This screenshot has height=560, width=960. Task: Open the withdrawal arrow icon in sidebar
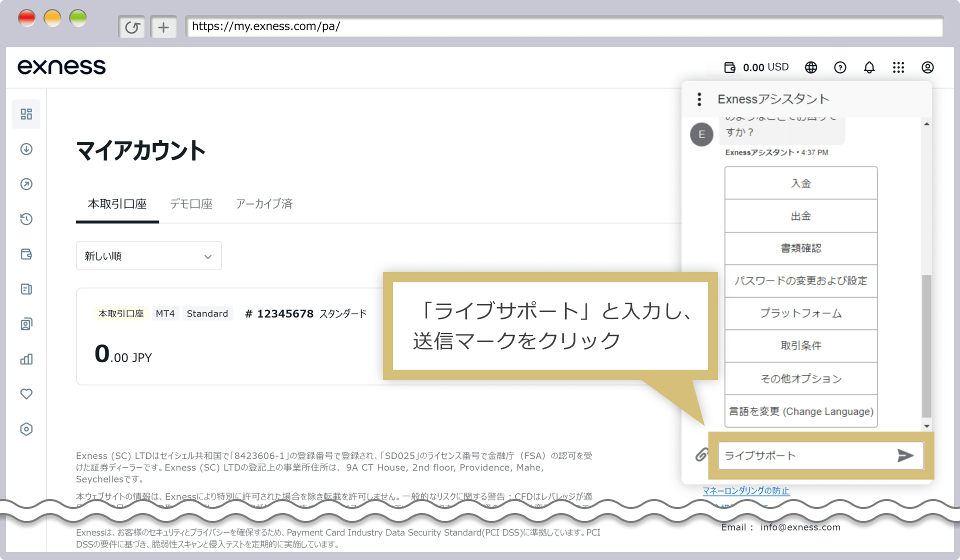26,184
